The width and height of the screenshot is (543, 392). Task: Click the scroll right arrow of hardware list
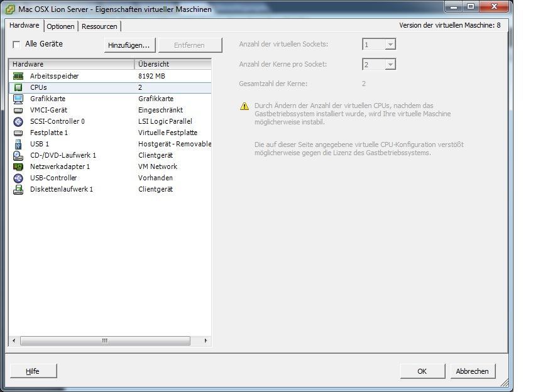[206, 340]
